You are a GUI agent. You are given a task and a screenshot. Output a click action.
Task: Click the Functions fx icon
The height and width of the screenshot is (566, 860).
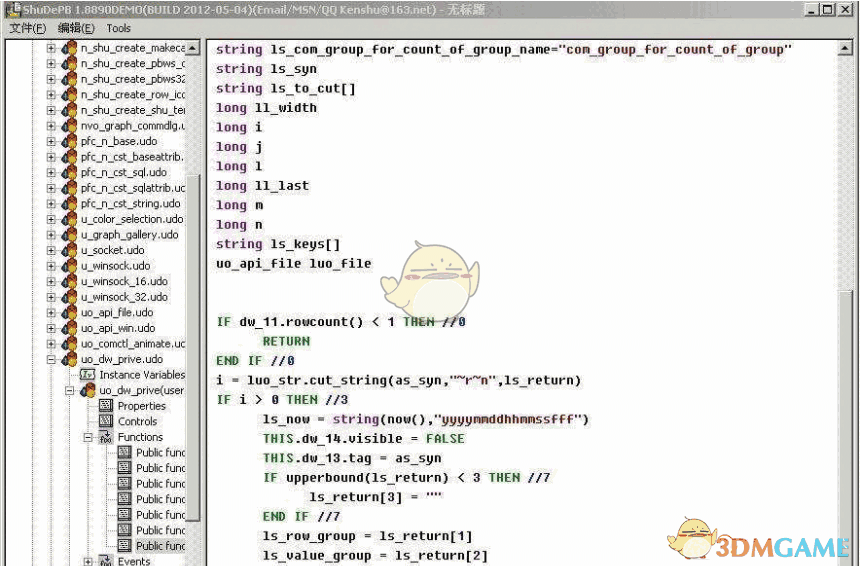105,437
